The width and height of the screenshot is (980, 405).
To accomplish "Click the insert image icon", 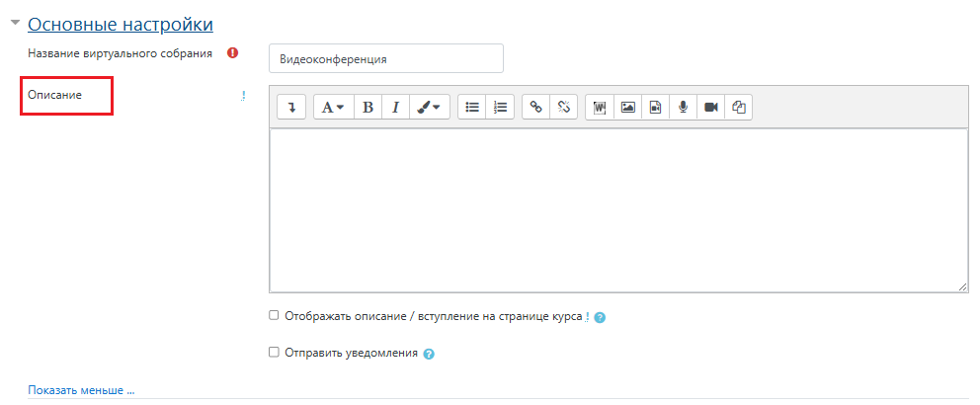I will tap(627, 108).
